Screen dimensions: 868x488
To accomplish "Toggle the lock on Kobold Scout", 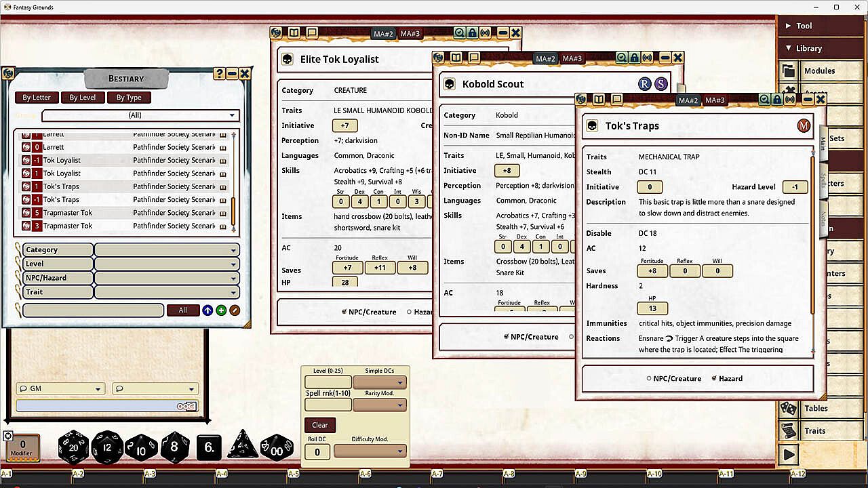I will [634, 58].
